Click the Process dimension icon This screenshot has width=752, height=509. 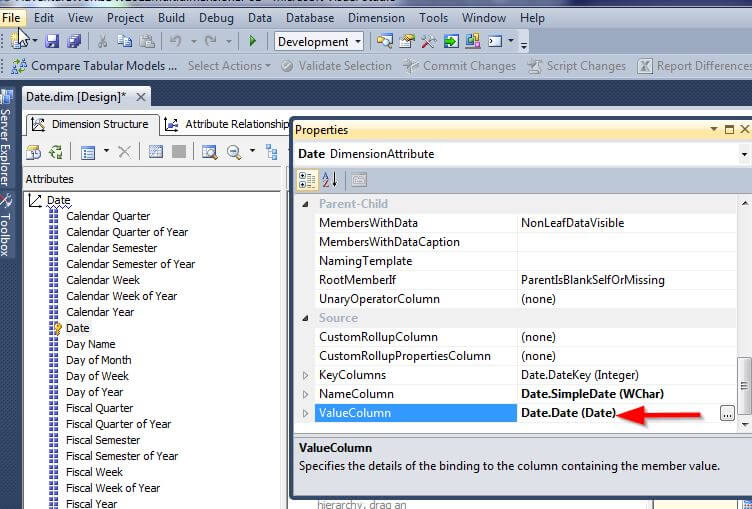coord(34,153)
